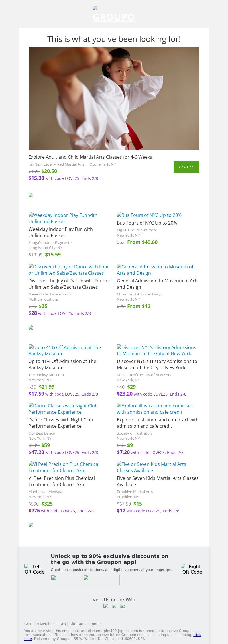Open the middle social media icon

(x=114, y=606)
